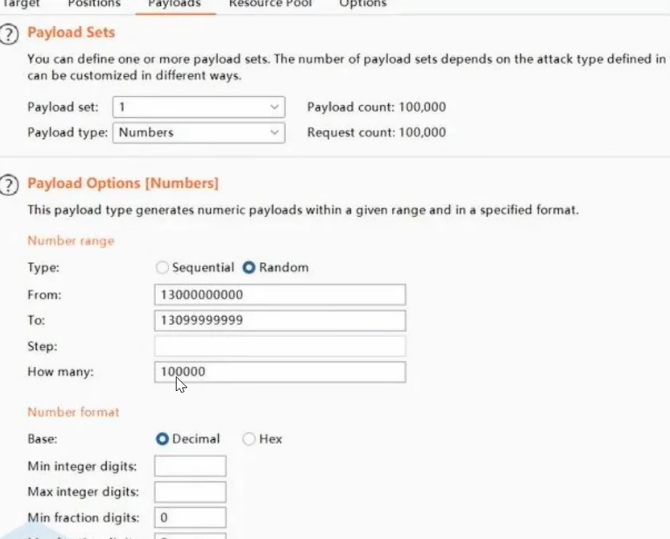The image size is (670, 539).
Task: Open the Options tab
Action: (x=362, y=4)
